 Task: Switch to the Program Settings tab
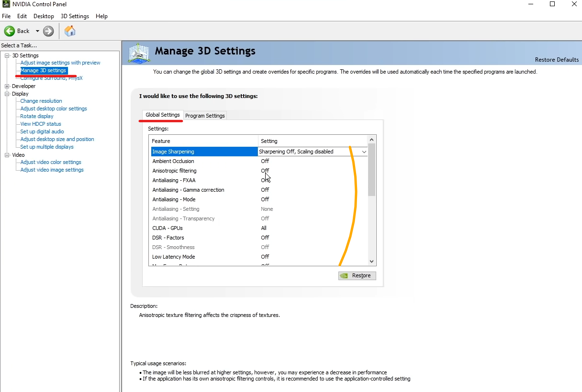coord(205,116)
